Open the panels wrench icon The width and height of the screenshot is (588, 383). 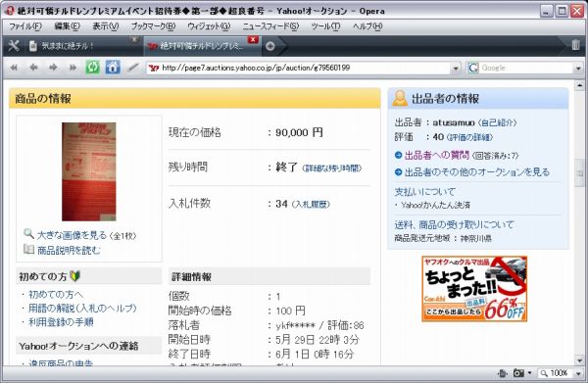pos(13,46)
